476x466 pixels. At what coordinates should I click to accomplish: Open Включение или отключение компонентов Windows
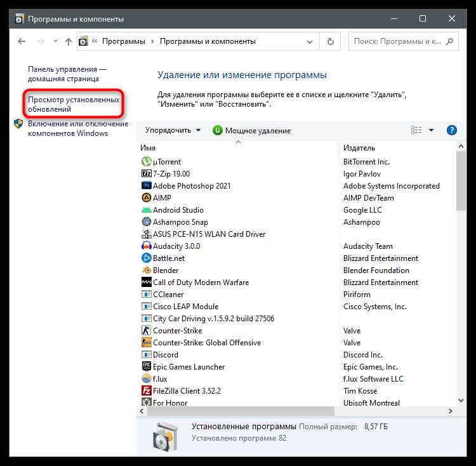pos(78,128)
